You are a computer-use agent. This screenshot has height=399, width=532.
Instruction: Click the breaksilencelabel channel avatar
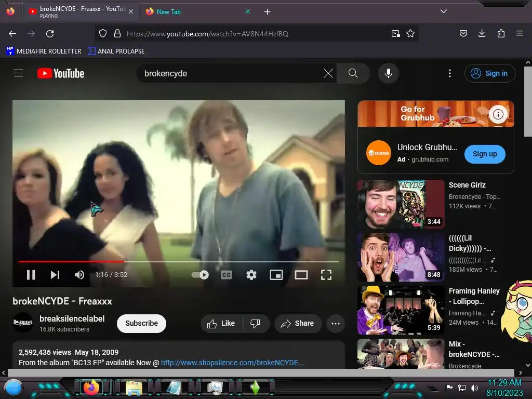tap(23, 323)
